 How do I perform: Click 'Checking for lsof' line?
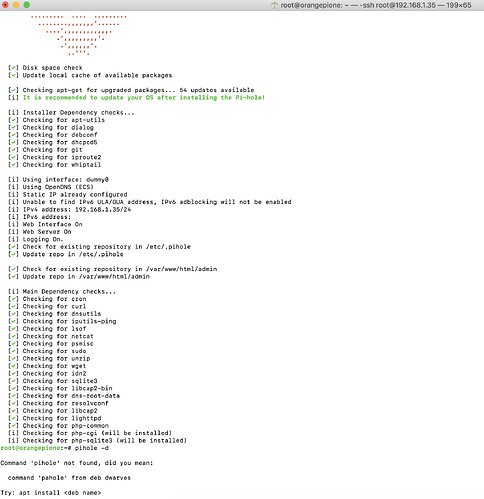[x=47, y=329]
